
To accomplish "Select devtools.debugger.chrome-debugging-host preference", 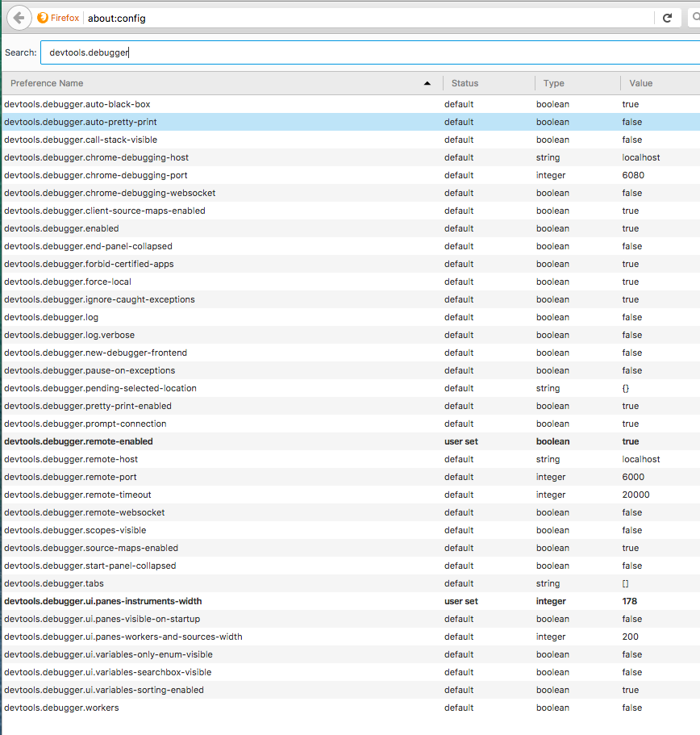I will pyautogui.click(x=351, y=157).
